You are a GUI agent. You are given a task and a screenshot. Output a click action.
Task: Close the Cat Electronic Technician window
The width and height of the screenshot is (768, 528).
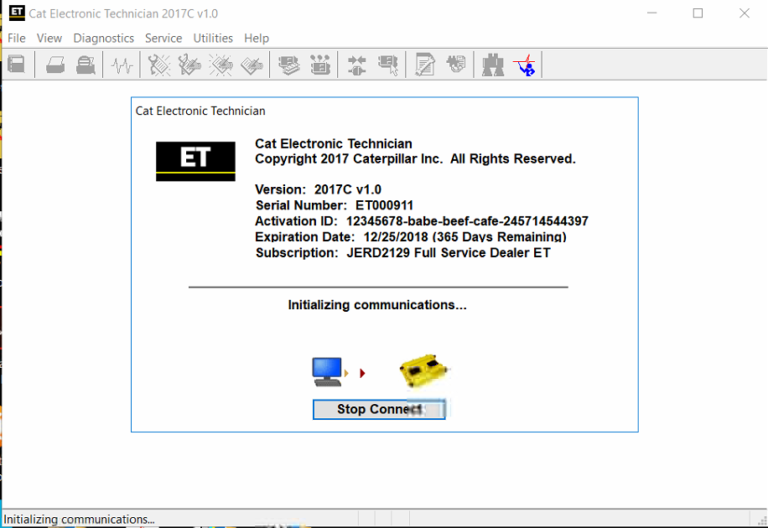coord(744,13)
